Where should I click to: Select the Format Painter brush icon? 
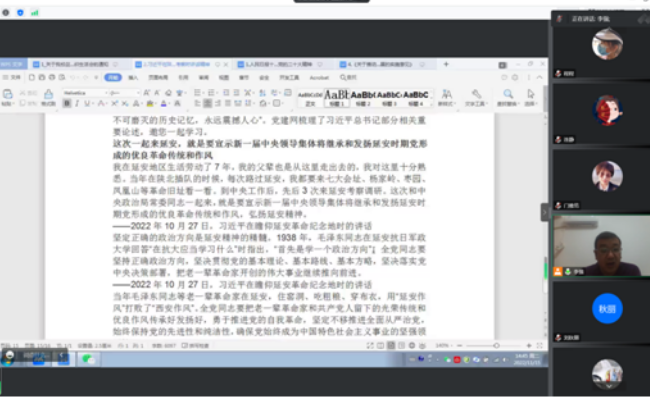point(49,97)
